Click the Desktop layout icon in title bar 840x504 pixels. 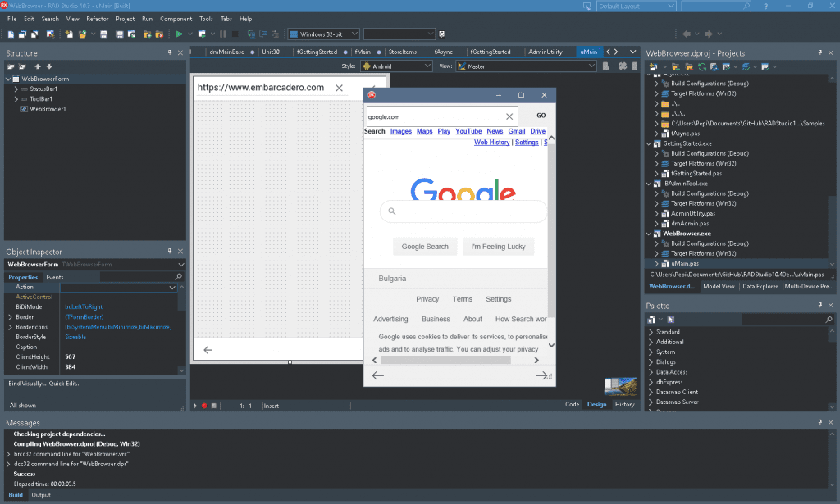click(587, 6)
